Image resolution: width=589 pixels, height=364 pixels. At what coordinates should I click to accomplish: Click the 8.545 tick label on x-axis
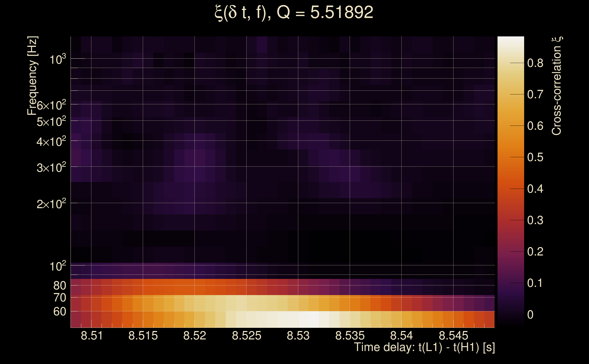coord(453,336)
